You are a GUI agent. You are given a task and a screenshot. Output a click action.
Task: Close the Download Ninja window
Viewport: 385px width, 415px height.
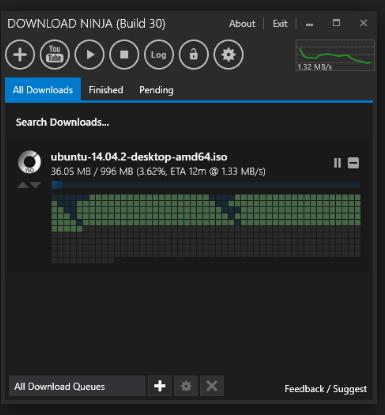coord(363,23)
